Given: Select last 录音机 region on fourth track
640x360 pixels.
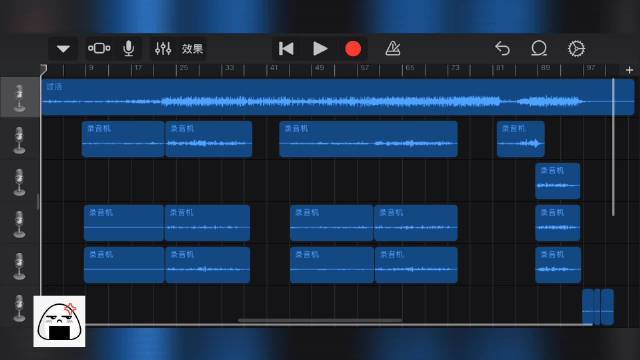Looking at the screenshot, I should point(558,223).
